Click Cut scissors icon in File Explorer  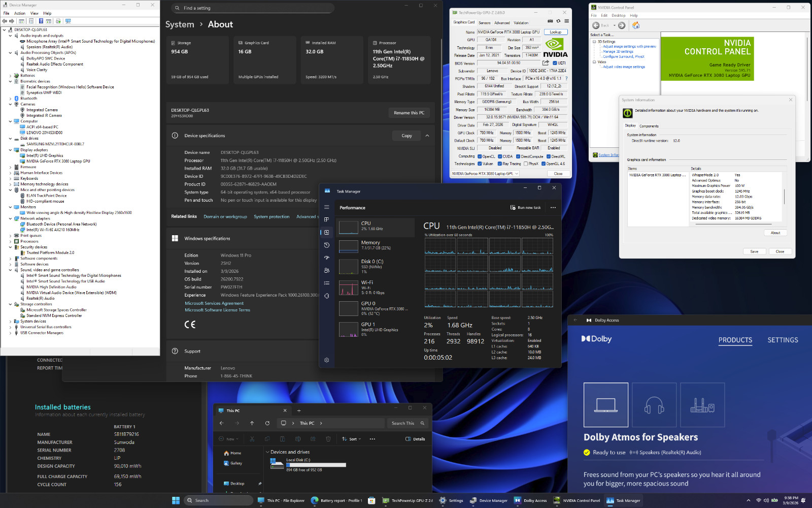click(252, 439)
